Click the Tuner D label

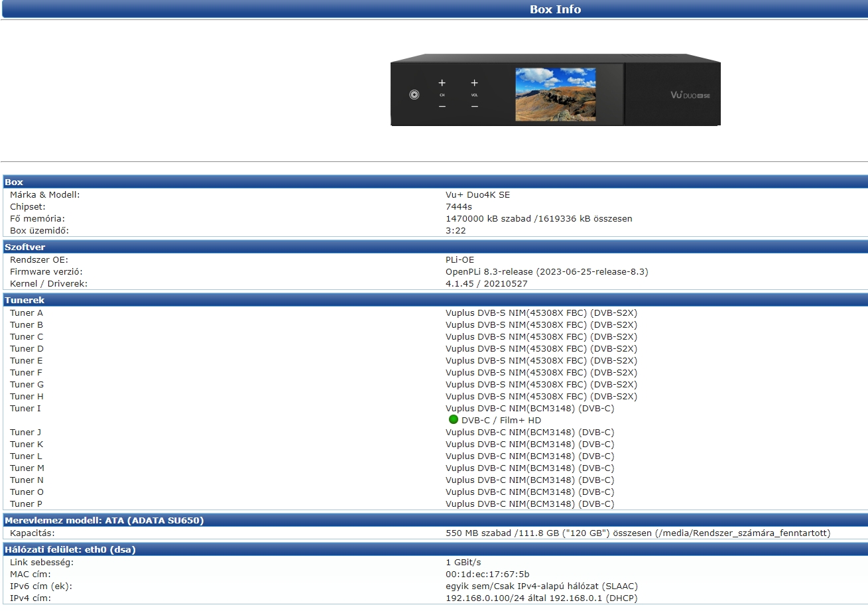tap(27, 349)
